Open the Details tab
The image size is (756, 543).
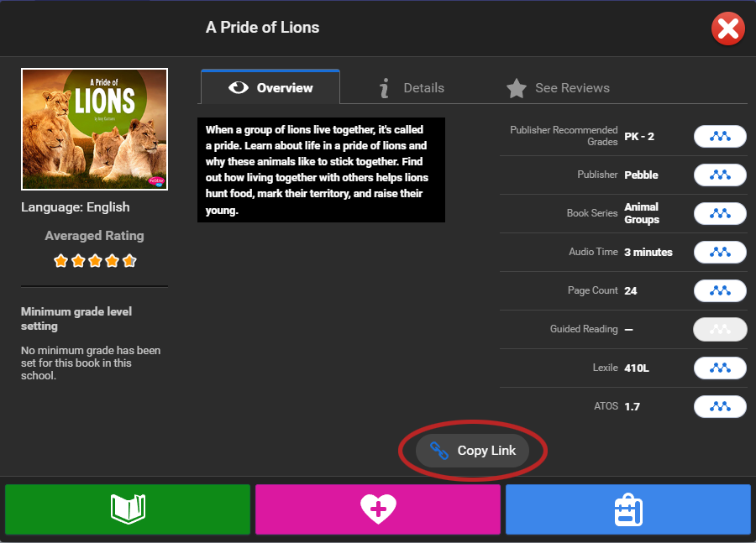coord(412,87)
